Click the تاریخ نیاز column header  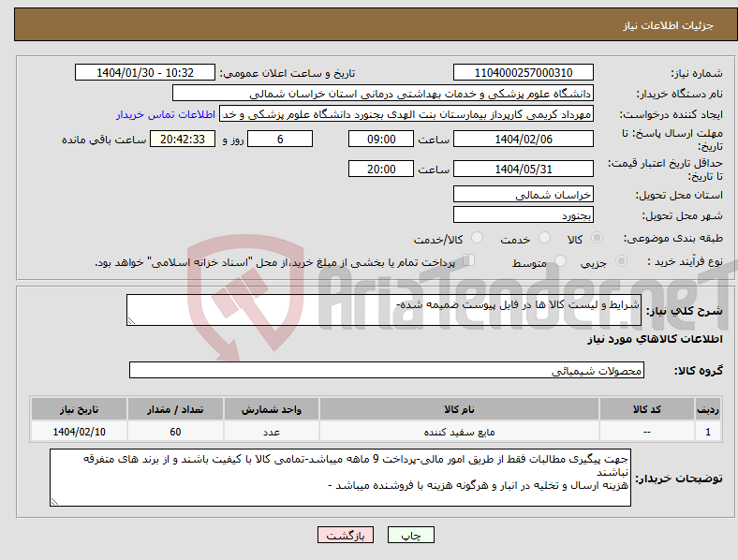[x=79, y=409]
